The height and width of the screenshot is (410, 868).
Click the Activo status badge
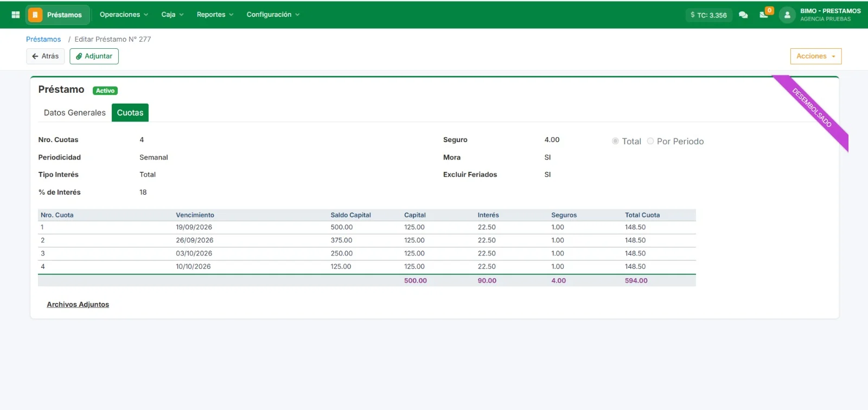pos(105,91)
